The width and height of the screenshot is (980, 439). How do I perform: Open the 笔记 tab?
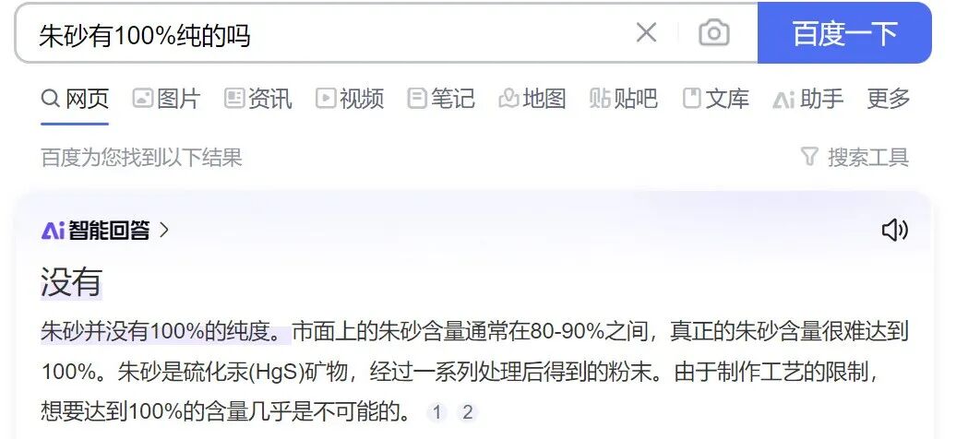coord(440,99)
